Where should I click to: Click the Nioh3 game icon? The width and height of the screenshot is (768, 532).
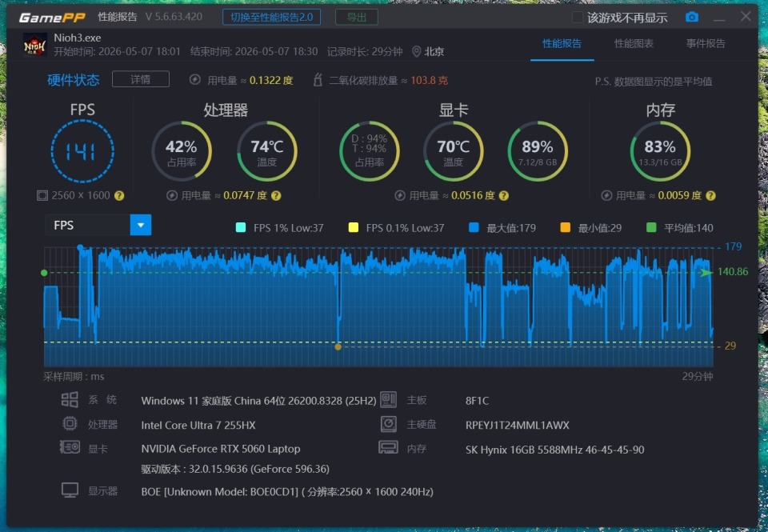(35, 45)
